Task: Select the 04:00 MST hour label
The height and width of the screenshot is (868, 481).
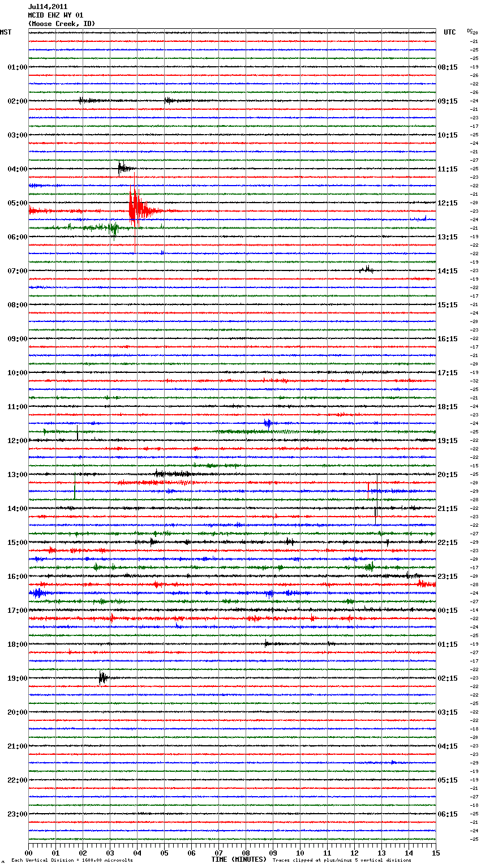Action: (18, 169)
